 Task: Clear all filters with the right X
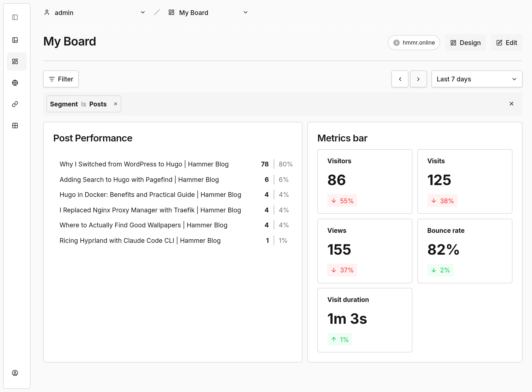511,104
